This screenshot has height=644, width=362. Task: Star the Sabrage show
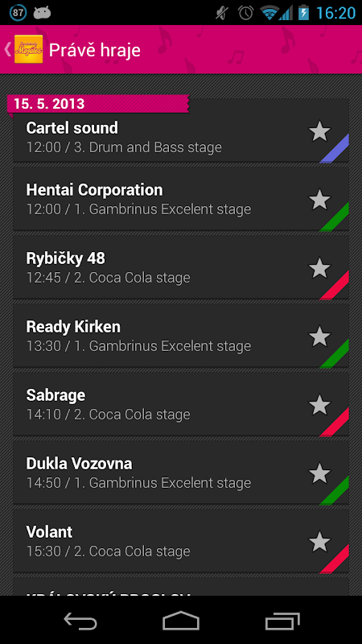pos(319,406)
